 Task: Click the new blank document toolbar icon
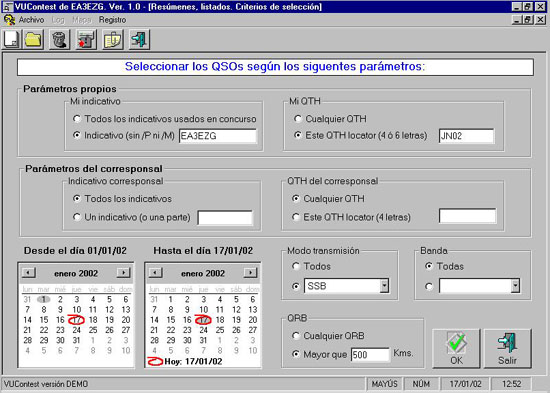[11, 39]
